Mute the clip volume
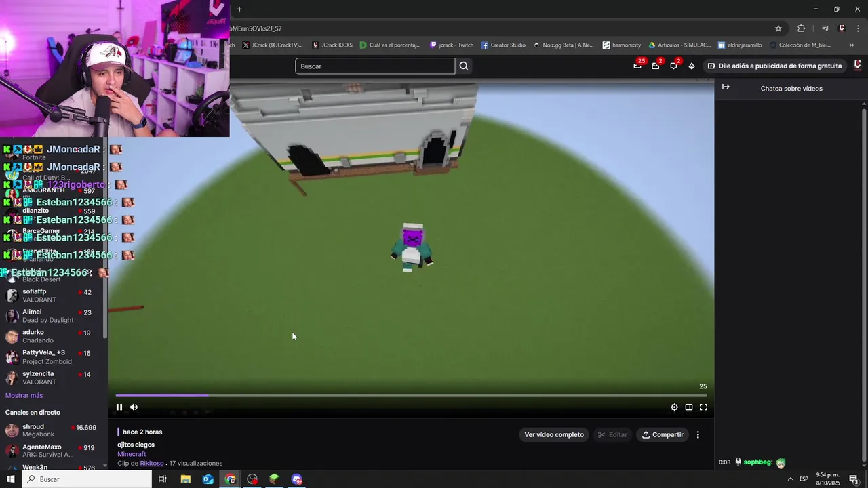The width and height of the screenshot is (868, 488). pyautogui.click(x=134, y=407)
